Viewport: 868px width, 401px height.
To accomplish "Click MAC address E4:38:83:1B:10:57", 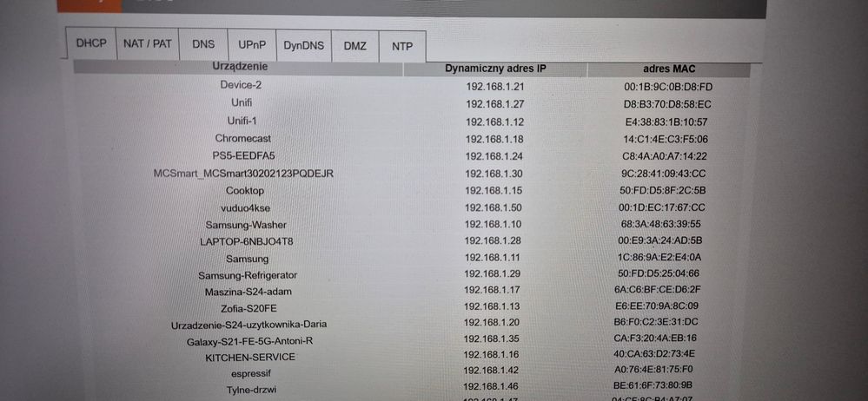I will 666,122.
